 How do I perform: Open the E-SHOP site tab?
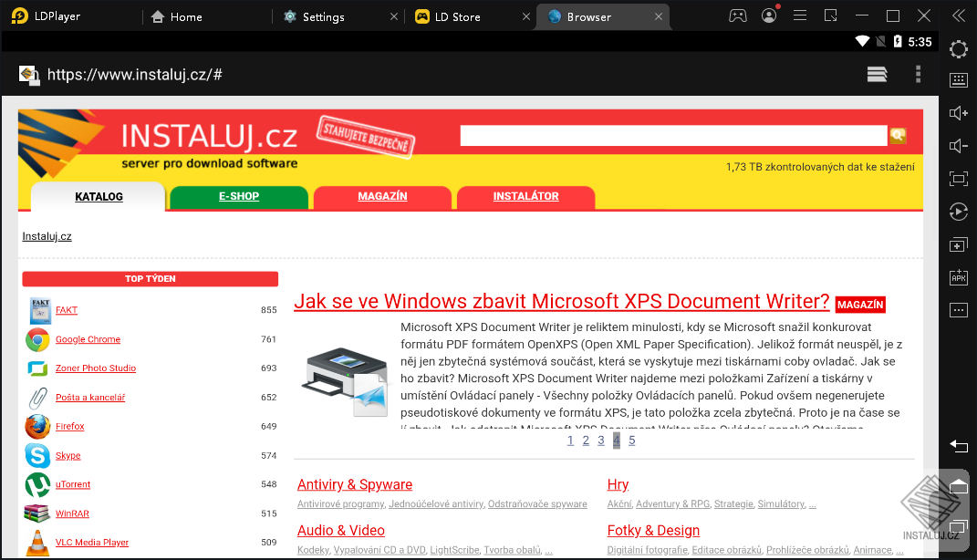pyautogui.click(x=239, y=196)
